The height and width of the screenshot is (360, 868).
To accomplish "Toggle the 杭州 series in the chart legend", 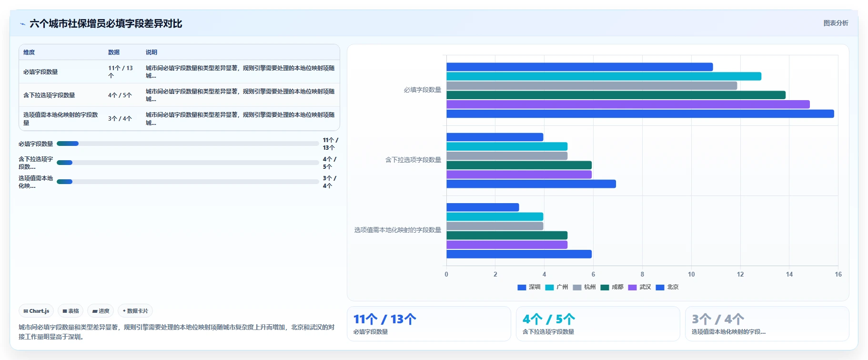I will click(x=584, y=287).
